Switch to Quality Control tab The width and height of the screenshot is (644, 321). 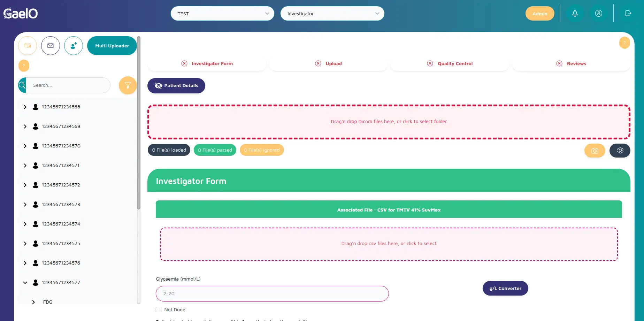point(450,63)
